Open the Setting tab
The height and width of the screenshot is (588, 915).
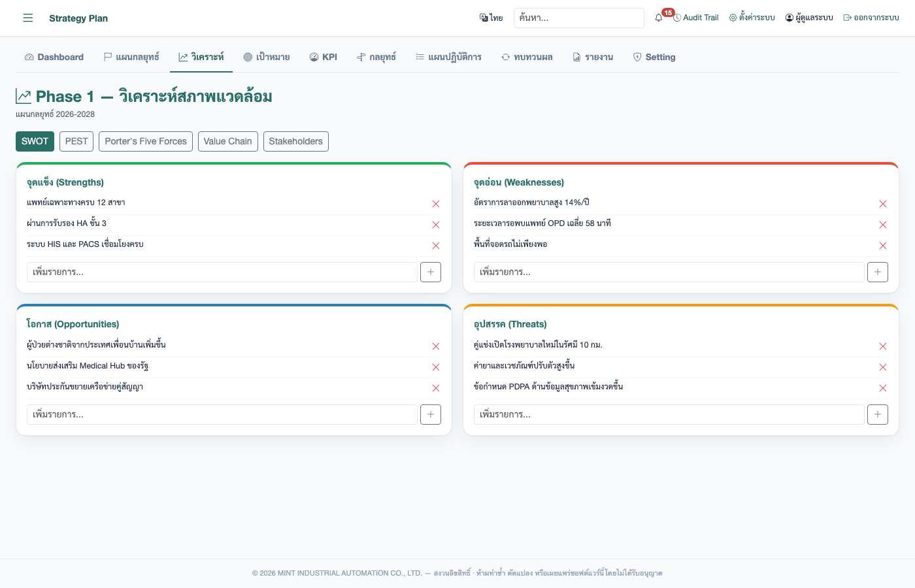tap(654, 57)
